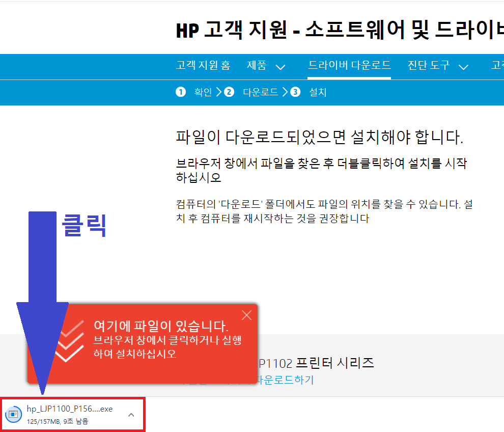Open 고객 지원 홈 navigation link
This screenshot has height=432, width=504.
[x=203, y=65]
